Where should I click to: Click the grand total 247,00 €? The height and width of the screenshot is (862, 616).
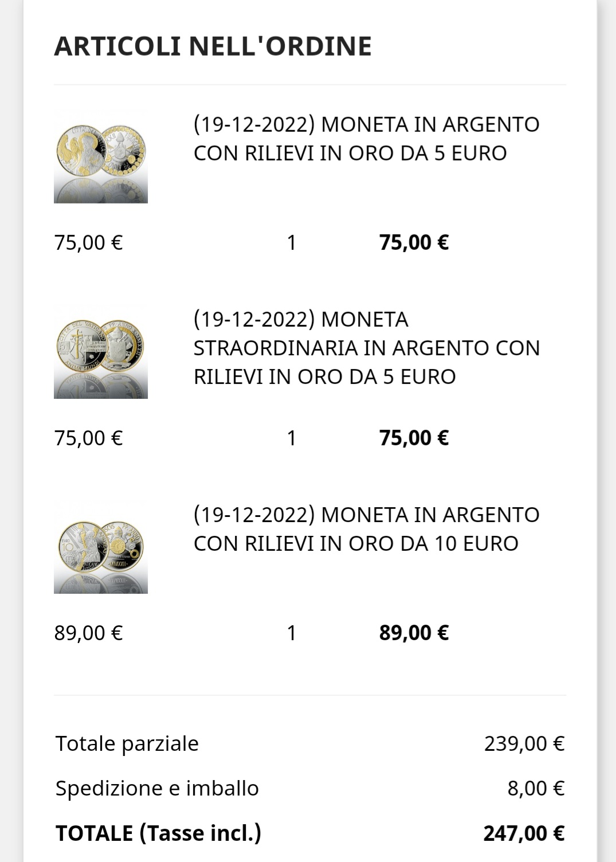click(524, 833)
